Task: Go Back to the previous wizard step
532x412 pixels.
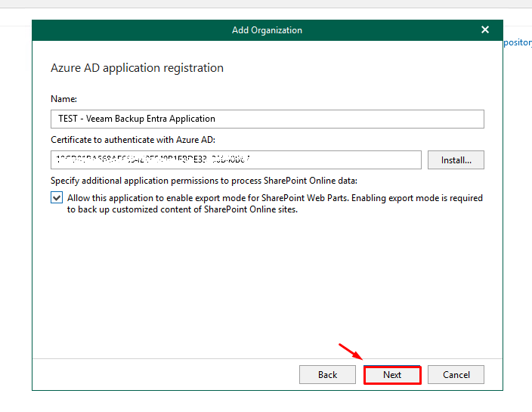Action: pyautogui.click(x=327, y=375)
